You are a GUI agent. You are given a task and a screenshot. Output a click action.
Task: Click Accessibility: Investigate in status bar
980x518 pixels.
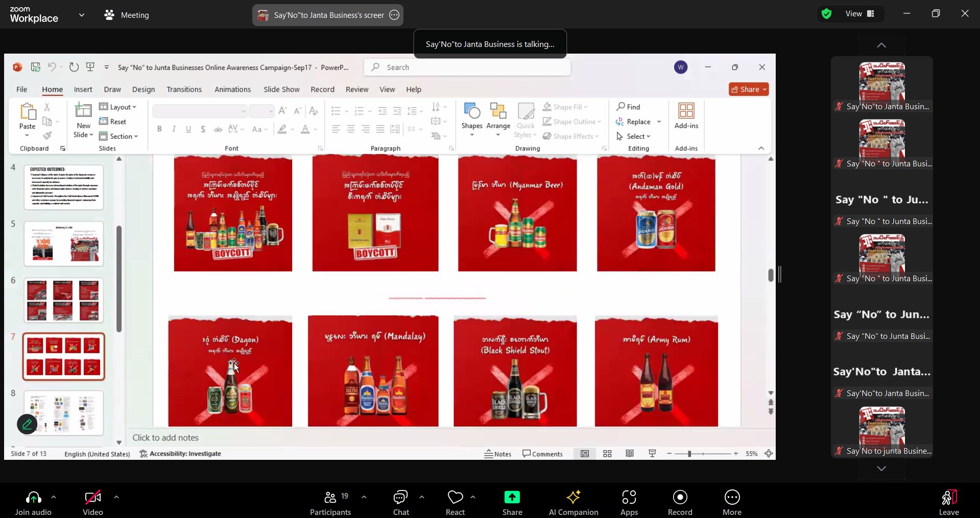pos(180,454)
